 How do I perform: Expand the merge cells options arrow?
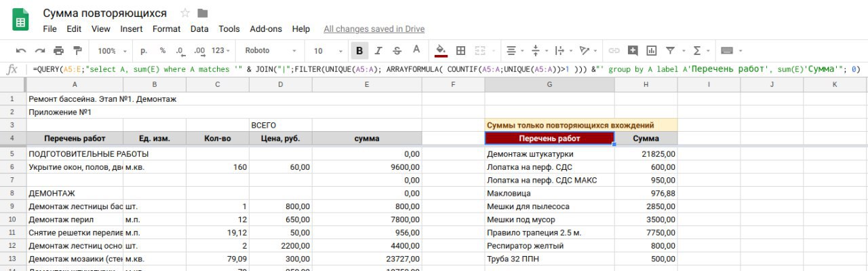click(493, 51)
